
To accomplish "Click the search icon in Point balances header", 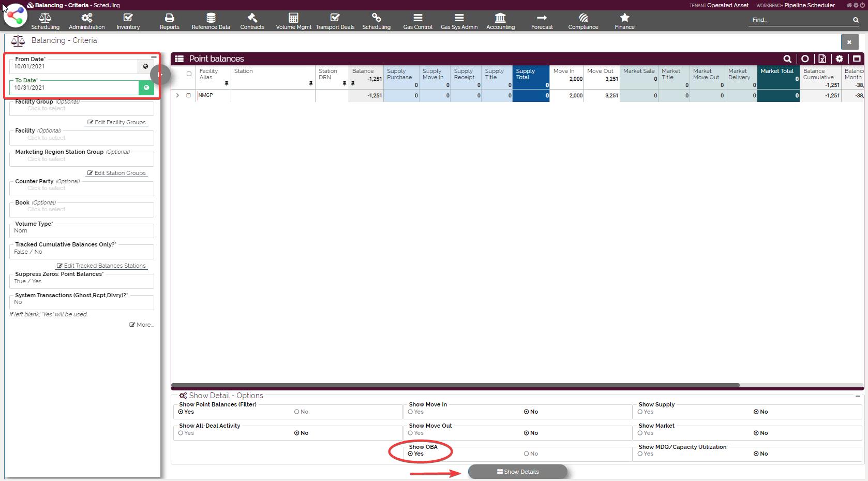I will click(x=787, y=59).
